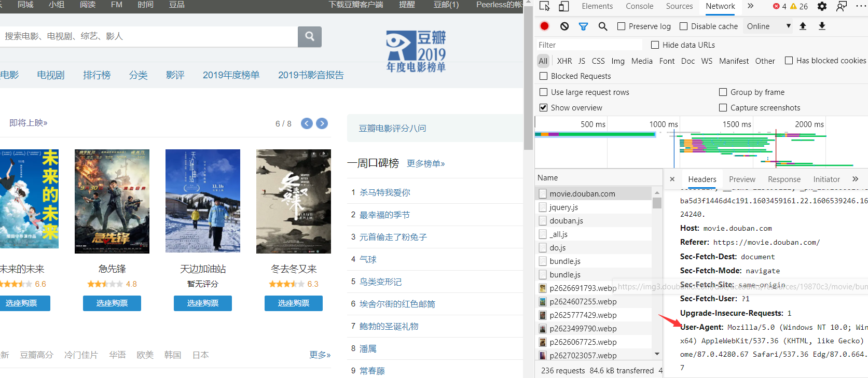Click 选座购票 under 冬去冬又来
The height and width of the screenshot is (378, 868).
pyautogui.click(x=294, y=303)
